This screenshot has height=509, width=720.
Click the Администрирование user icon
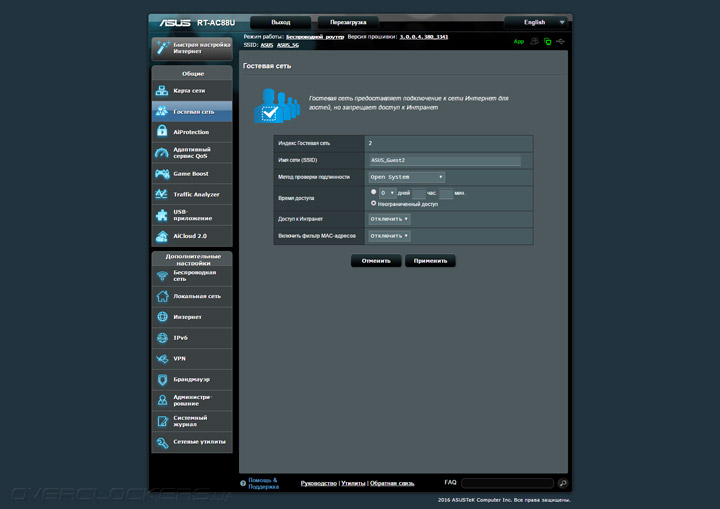point(162,400)
